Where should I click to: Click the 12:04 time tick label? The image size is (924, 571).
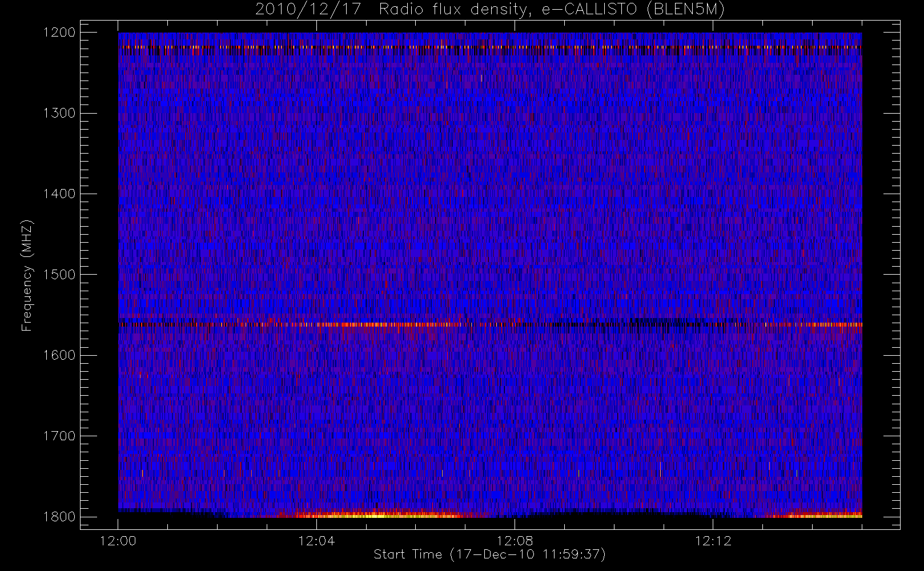pyautogui.click(x=316, y=541)
